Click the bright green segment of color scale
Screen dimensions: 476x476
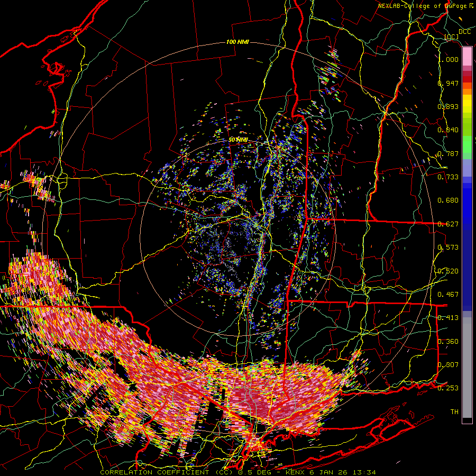coord(467,144)
